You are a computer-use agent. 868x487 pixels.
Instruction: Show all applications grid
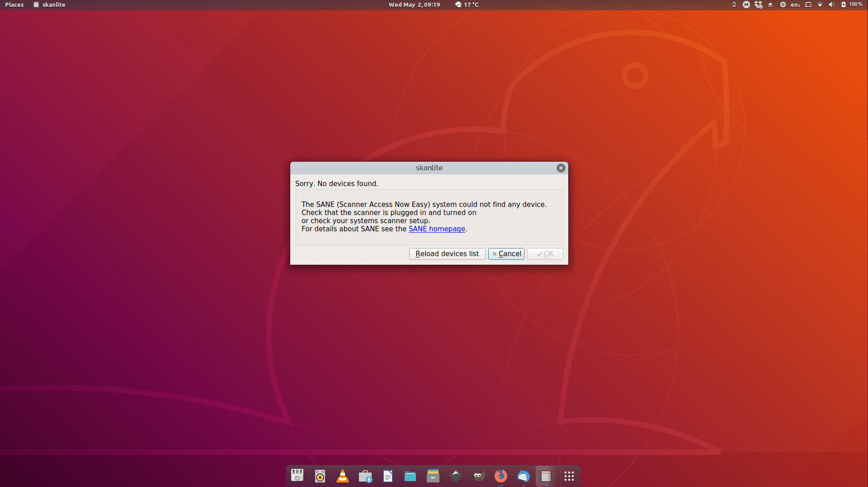pos(569,476)
